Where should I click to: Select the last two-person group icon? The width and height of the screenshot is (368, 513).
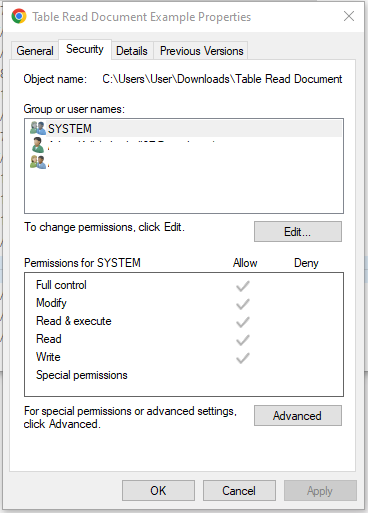tap(38, 162)
